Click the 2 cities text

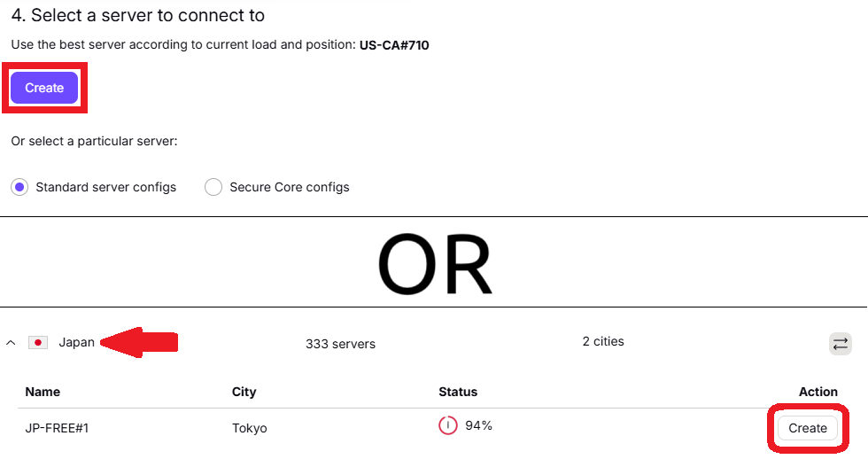603,341
